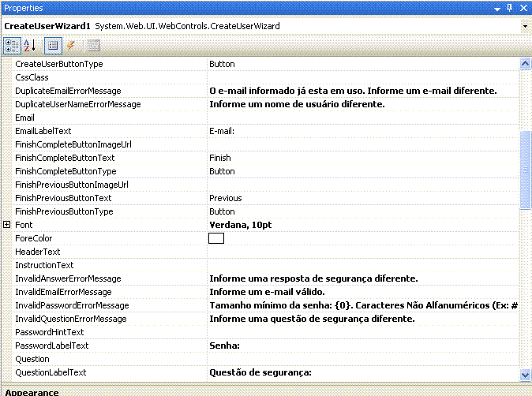532x396 pixels.
Task: Select the FinishCompleteButtonImageUrl property name
Action: tap(73, 144)
